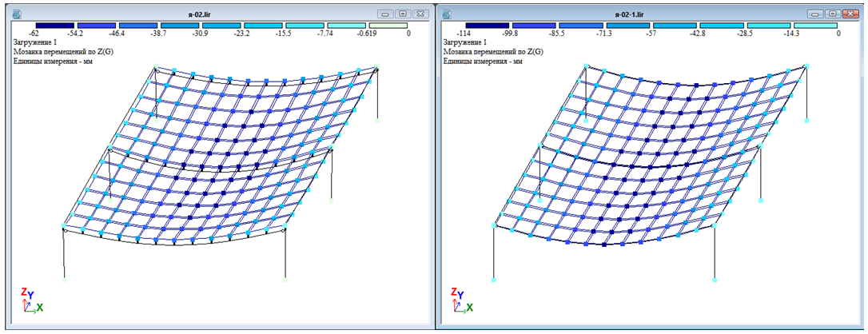The height and width of the screenshot is (334, 868).
Task: Click the legend value -114
Action: [x=464, y=34]
